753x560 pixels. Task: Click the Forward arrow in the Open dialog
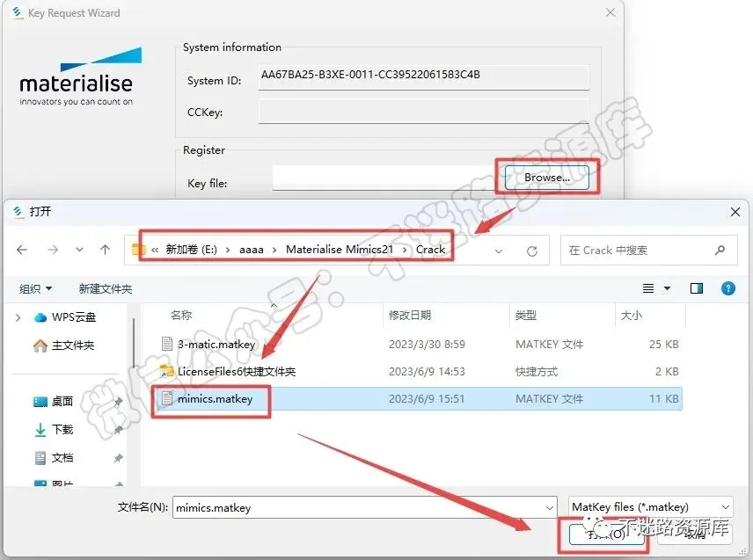point(53,250)
